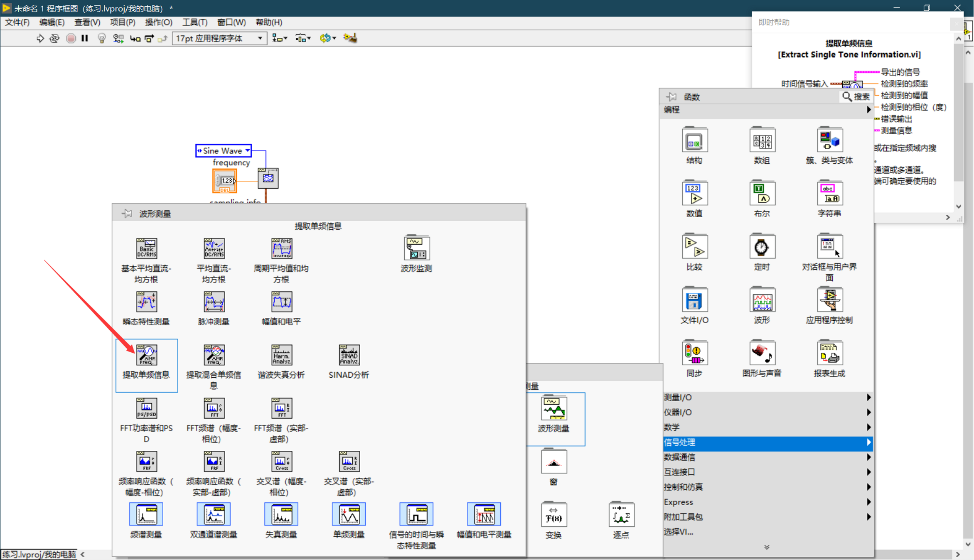Click the 搜索 button in Functions palette
The height and width of the screenshot is (560, 974).
856,97
